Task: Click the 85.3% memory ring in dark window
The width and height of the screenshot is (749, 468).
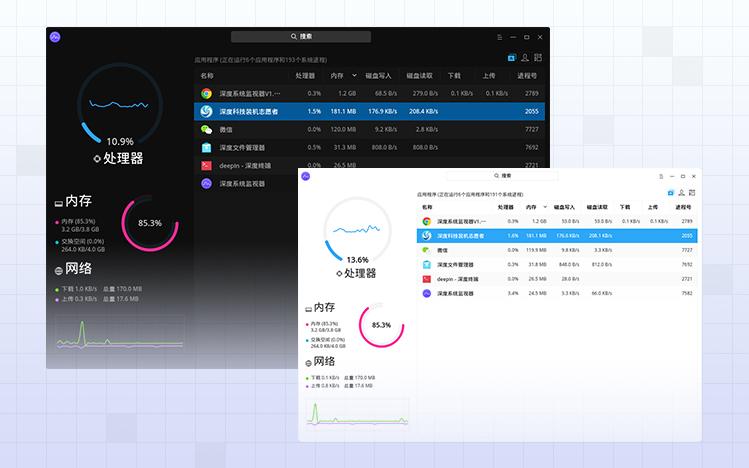Action: pyautogui.click(x=150, y=223)
